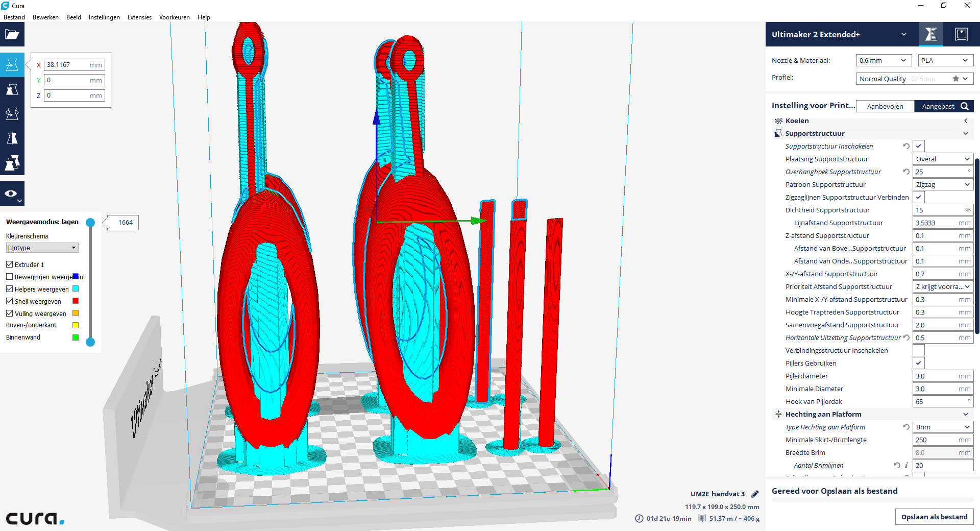Enable the Verbindingsstructuur Inschakelen checkbox
This screenshot has width=980, height=531.
(x=919, y=350)
